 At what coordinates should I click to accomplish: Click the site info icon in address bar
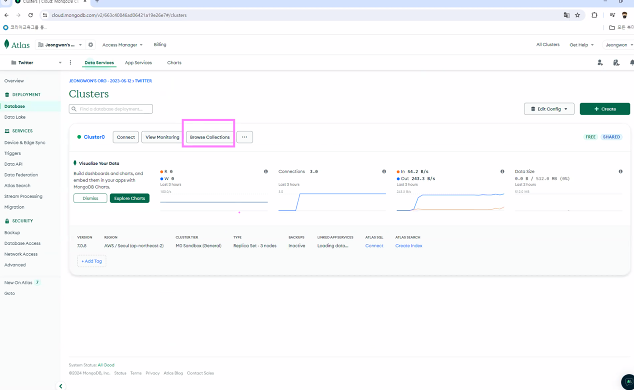[45, 15]
